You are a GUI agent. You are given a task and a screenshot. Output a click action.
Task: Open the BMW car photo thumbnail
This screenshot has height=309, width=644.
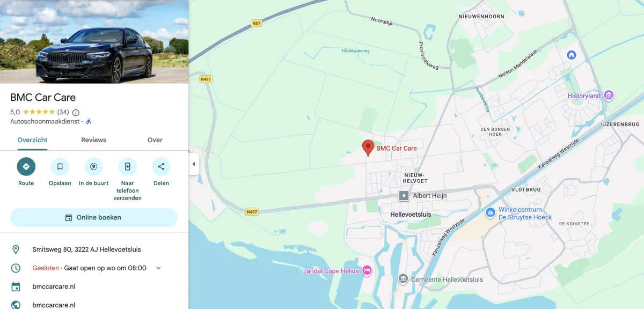click(94, 42)
